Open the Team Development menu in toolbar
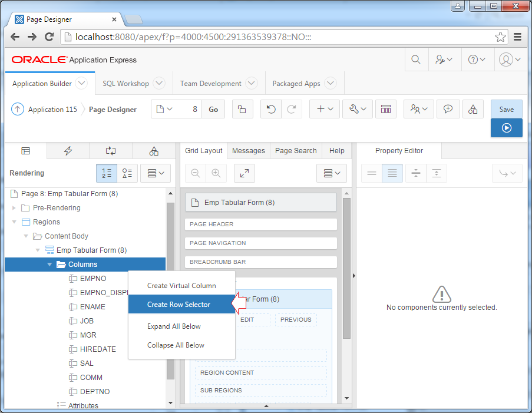Image resolution: width=532 pixels, height=413 pixels. [419, 109]
